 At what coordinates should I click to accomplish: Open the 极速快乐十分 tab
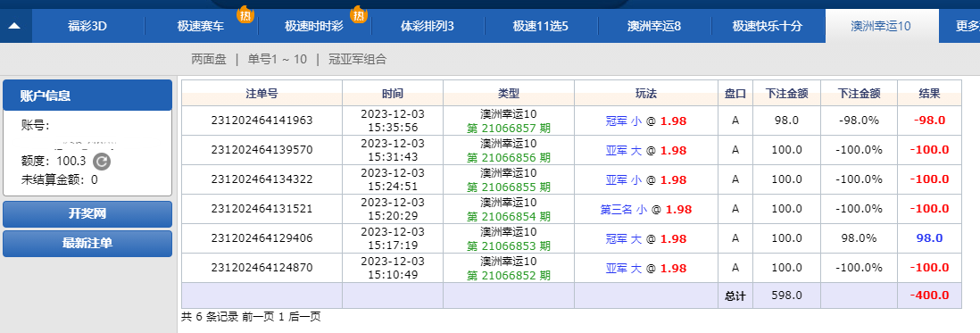pyautogui.click(x=768, y=26)
